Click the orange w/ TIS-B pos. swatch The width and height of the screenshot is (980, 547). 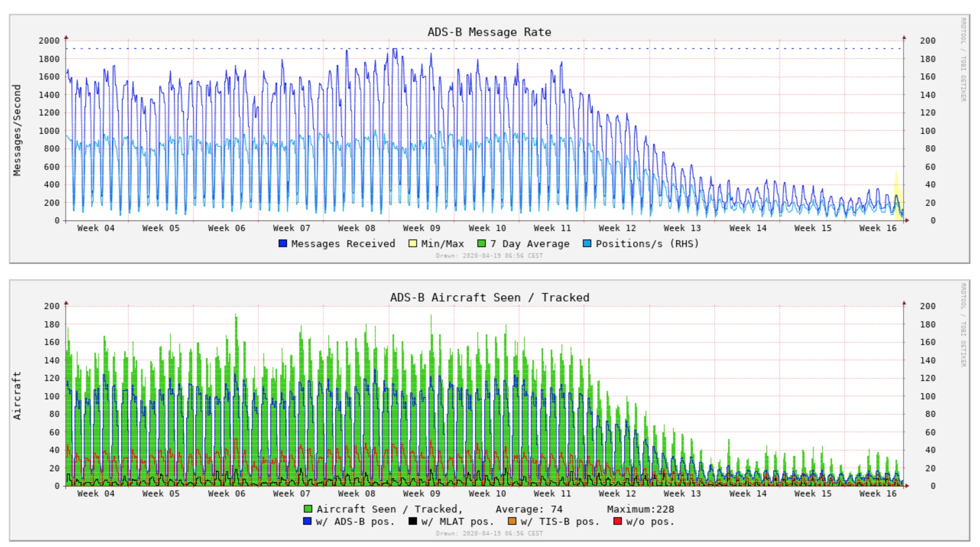pos(512,521)
